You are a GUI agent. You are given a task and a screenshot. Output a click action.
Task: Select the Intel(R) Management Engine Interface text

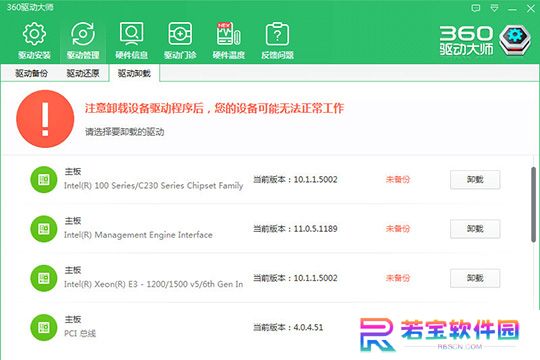[x=138, y=235]
